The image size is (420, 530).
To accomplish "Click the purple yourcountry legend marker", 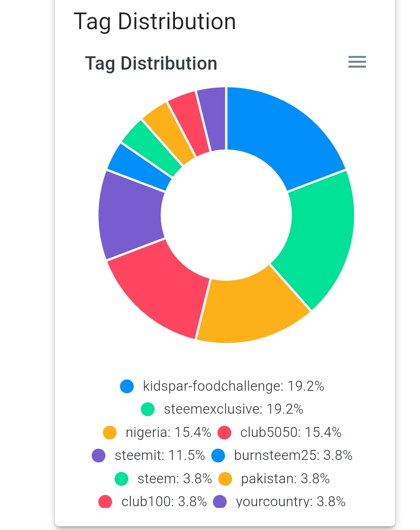I will click(220, 502).
